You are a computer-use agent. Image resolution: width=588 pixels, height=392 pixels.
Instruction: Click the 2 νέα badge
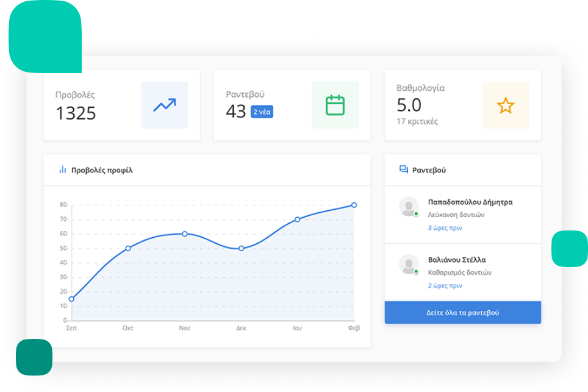tap(262, 112)
